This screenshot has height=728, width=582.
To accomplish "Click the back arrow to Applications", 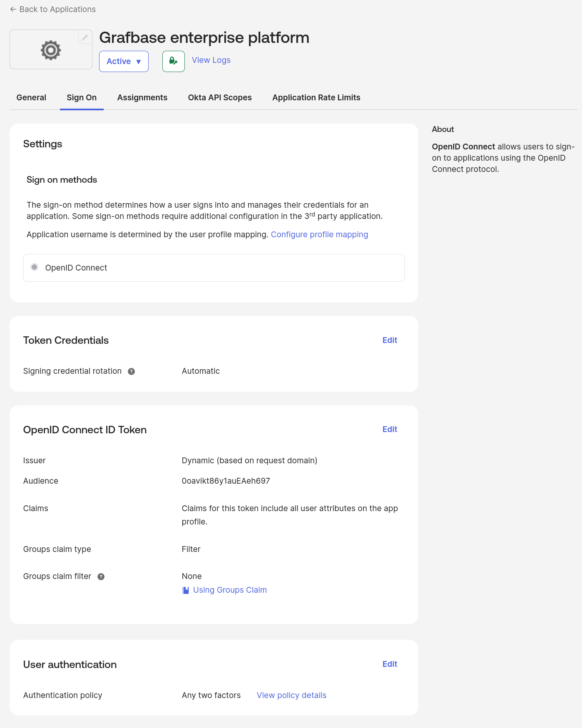I will click(x=13, y=9).
